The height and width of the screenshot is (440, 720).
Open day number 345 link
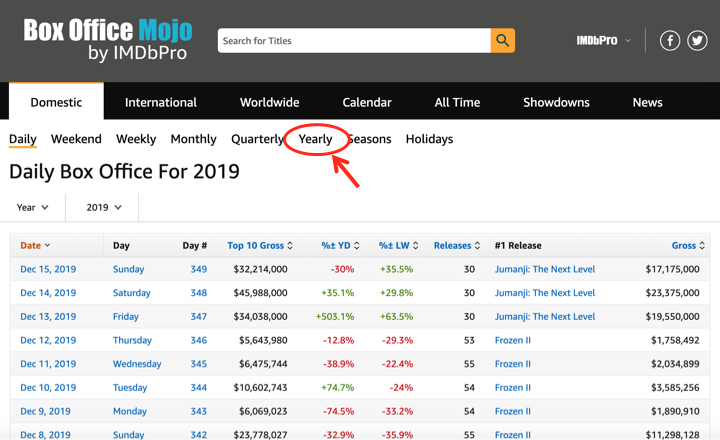199,364
